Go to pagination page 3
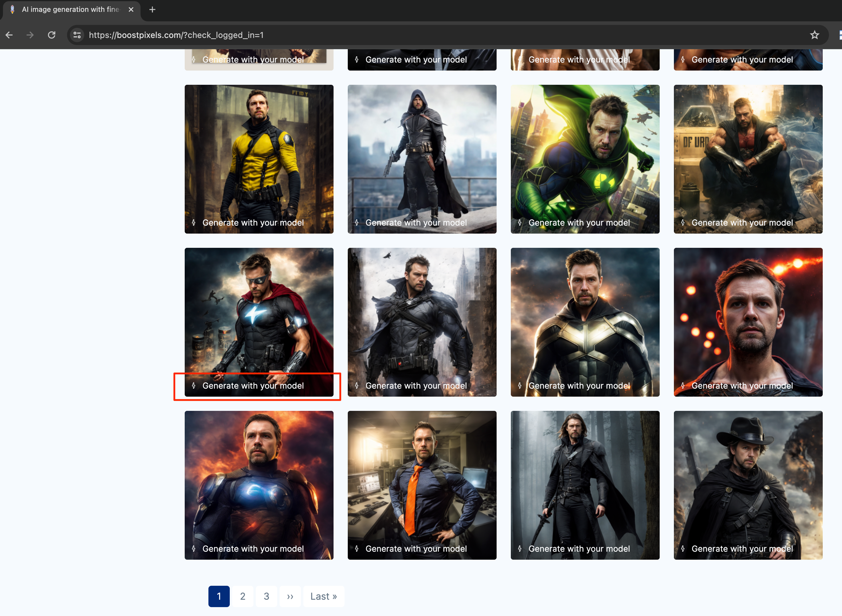The width and height of the screenshot is (842, 616). pyautogui.click(x=266, y=596)
